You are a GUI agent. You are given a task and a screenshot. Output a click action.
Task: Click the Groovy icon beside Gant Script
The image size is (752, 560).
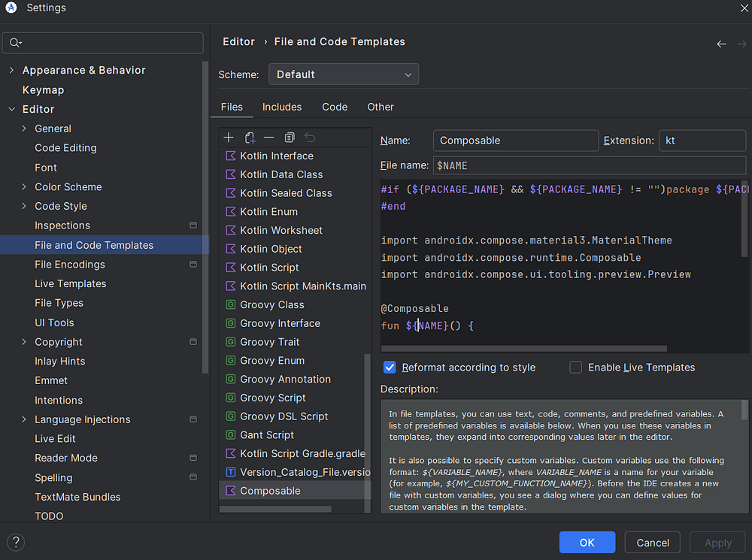point(231,435)
